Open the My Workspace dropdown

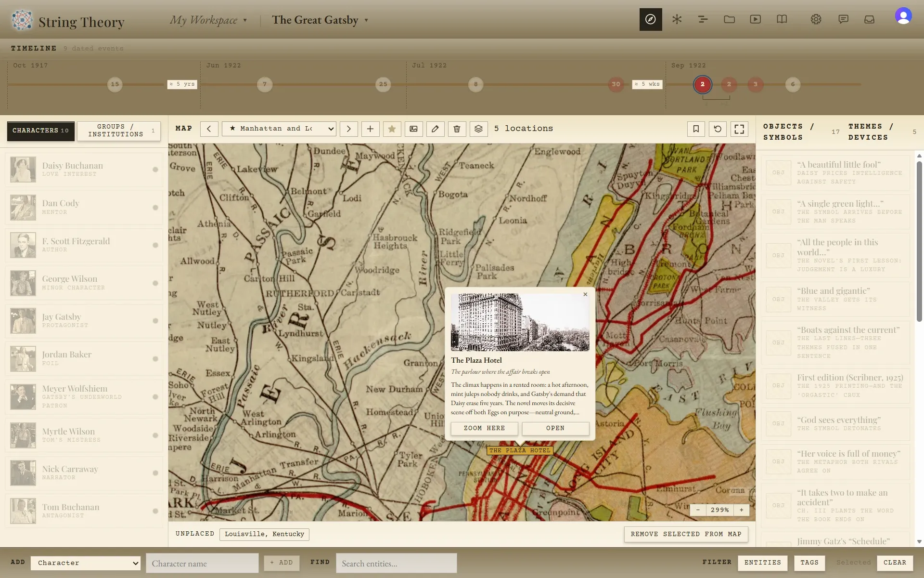point(208,20)
